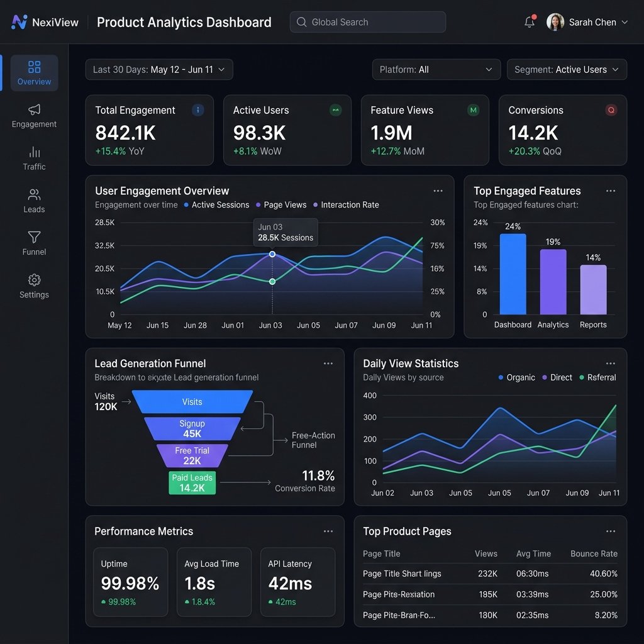Toggle the Interaction Rate legend series
644x644 pixels.
click(346, 204)
